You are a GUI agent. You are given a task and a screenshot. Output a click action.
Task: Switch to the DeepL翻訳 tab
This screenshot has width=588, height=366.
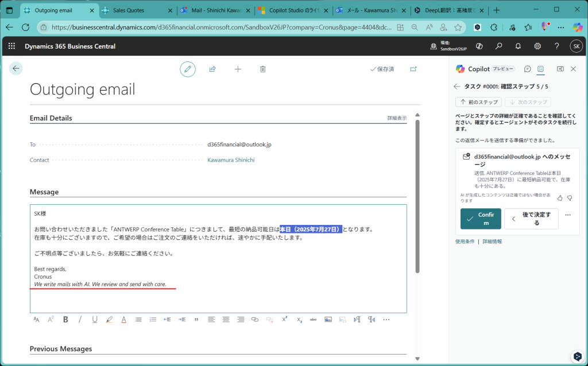tap(449, 10)
